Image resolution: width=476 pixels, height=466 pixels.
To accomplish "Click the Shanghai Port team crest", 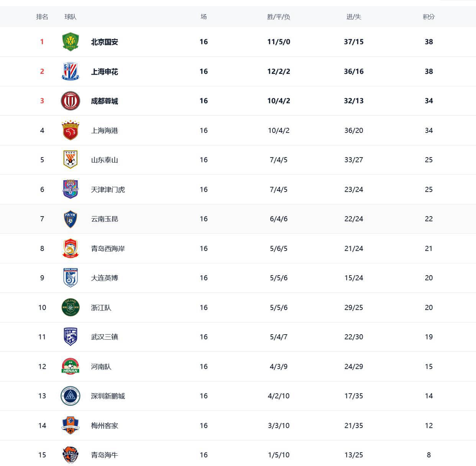I will coord(71,130).
